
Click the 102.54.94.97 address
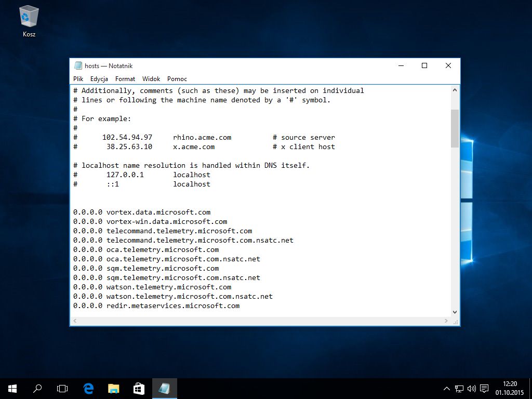127,137
